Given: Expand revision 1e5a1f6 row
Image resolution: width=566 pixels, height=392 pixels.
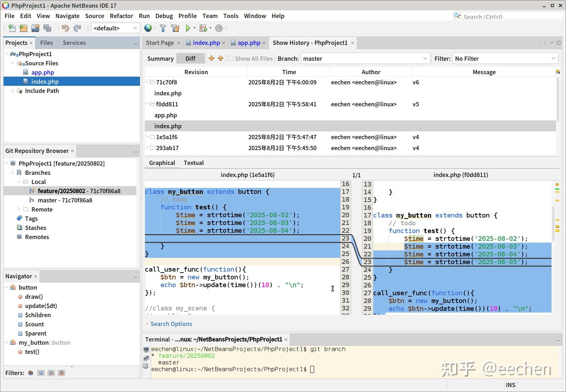Looking at the screenshot, I should [x=147, y=137].
